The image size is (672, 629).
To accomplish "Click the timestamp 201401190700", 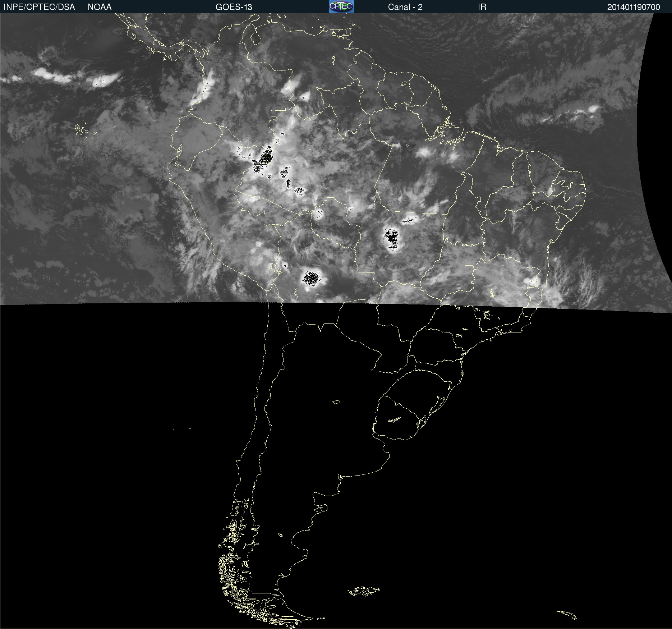I will tap(634, 7).
